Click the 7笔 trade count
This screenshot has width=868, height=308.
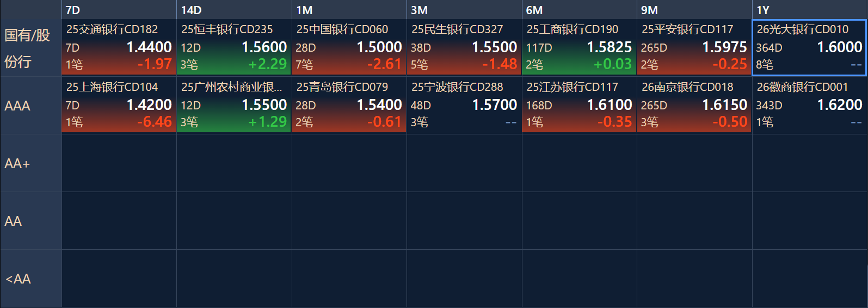(x=304, y=65)
